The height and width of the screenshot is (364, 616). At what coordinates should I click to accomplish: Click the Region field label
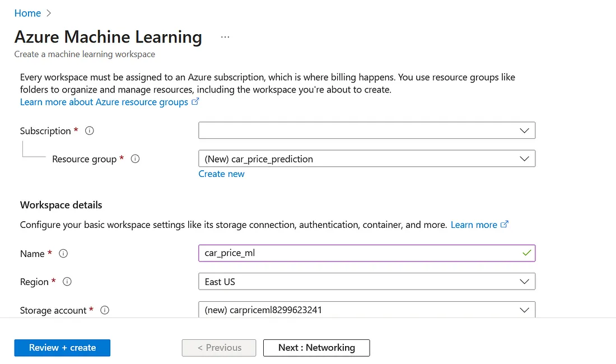pyautogui.click(x=34, y=282)
